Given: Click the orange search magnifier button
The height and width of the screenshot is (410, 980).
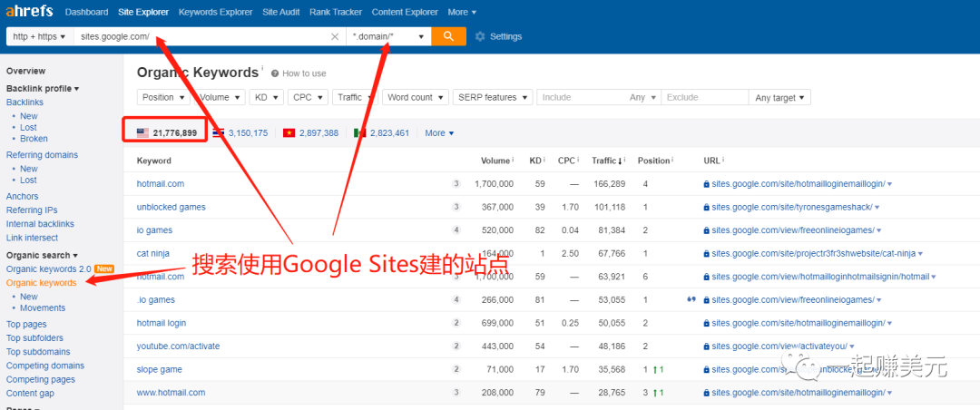Looking at the screenshot, I should 449,36.
